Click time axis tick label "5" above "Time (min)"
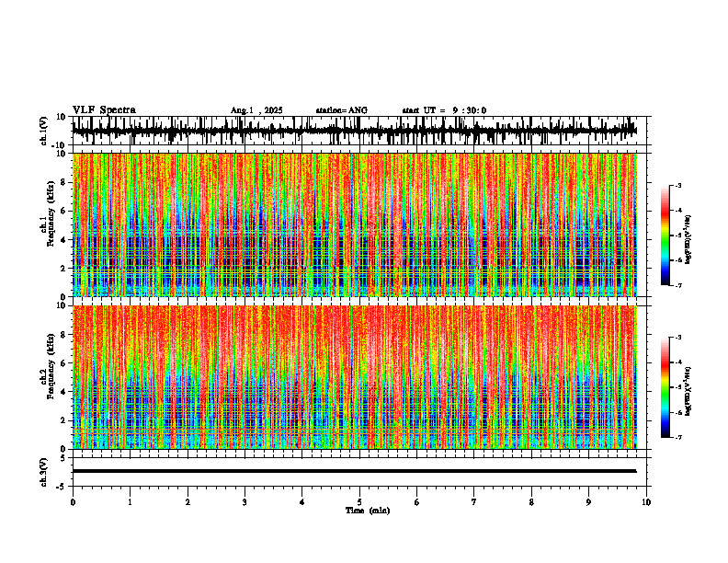 pos(359,502)
